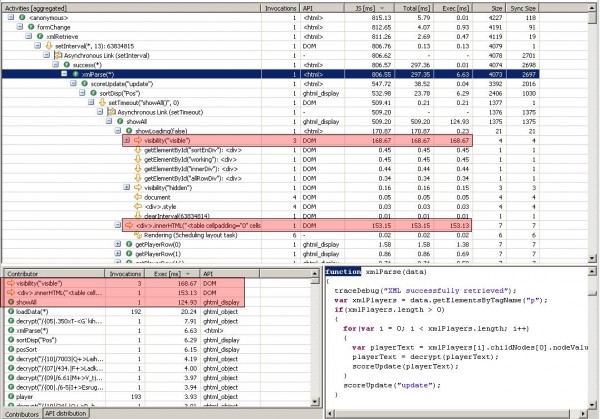Click the code pane horizontal scroll-right arrow

click(583, 413)
